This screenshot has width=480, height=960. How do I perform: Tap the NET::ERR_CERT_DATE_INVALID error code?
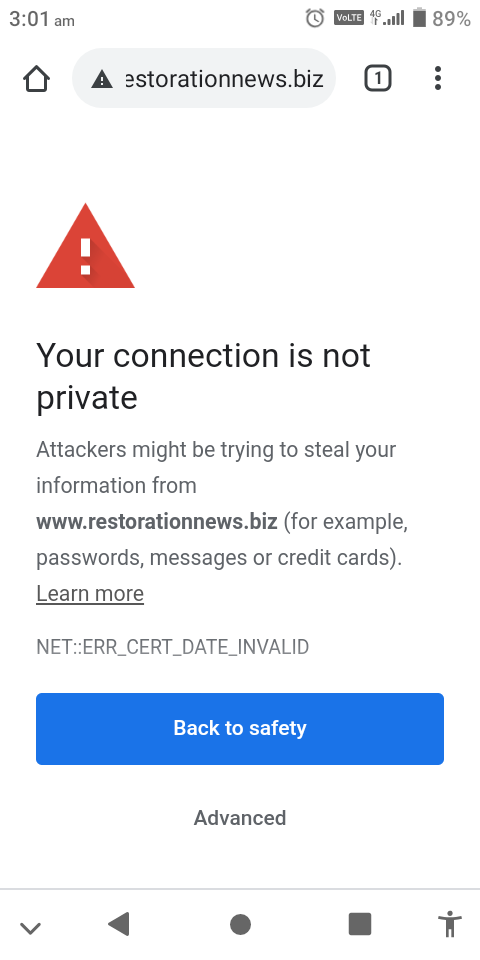point(173,647)
